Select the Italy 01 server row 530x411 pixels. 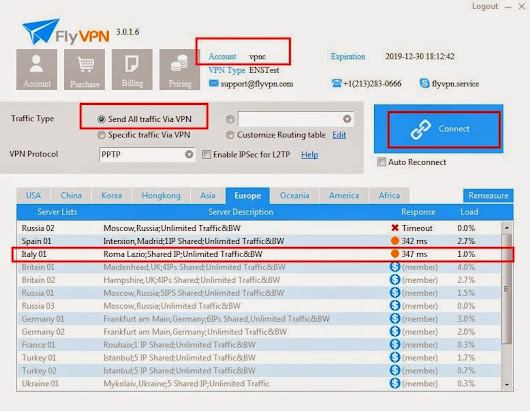click(x=259, y=254)
